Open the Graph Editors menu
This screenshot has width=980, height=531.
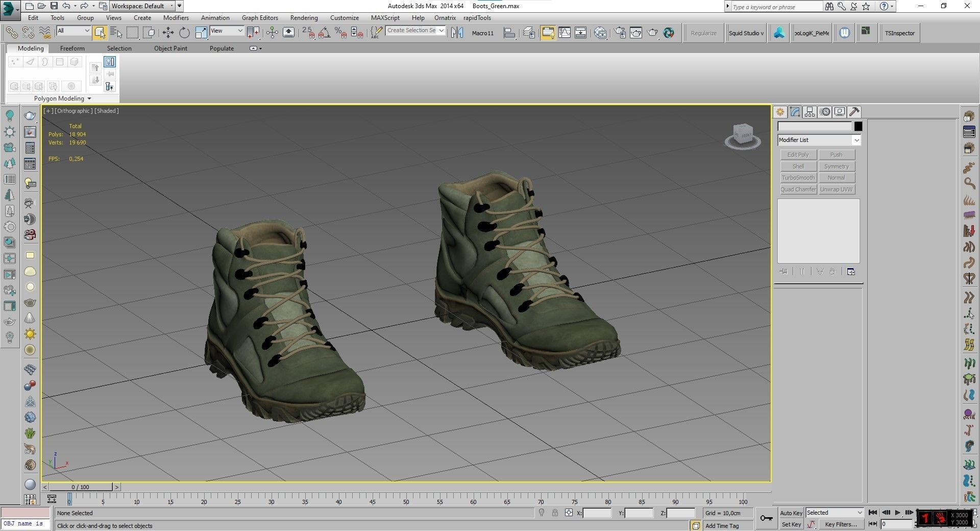click(x=260, y=17)
